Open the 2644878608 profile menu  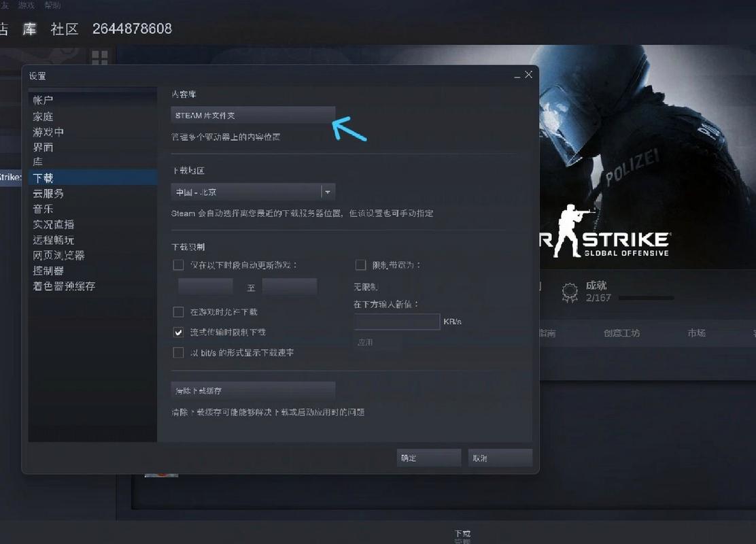point(132,29)
